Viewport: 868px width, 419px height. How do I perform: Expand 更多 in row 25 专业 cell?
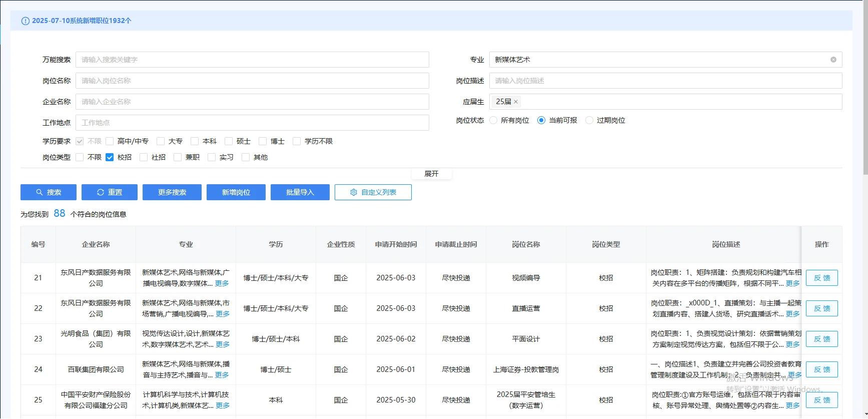click(x=223, y=405)
